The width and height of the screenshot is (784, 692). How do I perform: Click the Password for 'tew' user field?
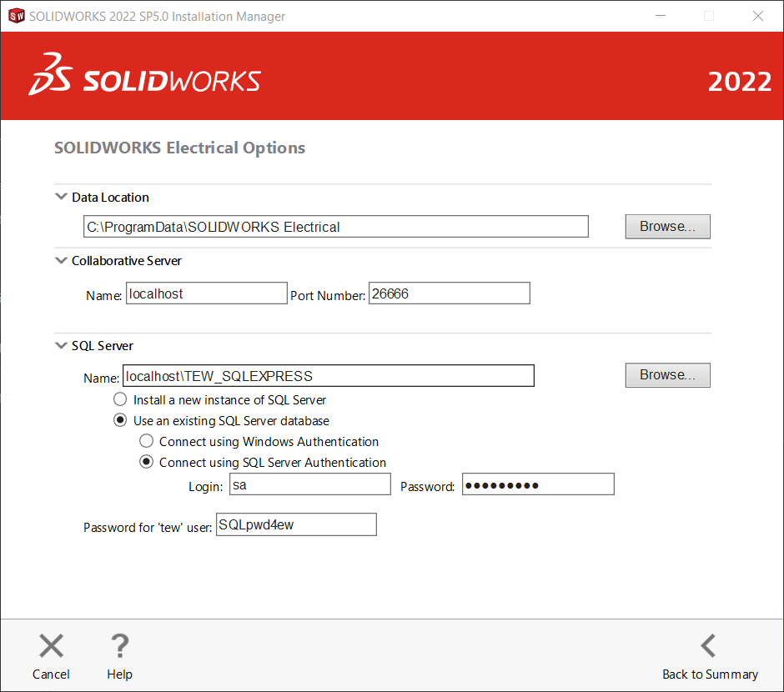296,524
